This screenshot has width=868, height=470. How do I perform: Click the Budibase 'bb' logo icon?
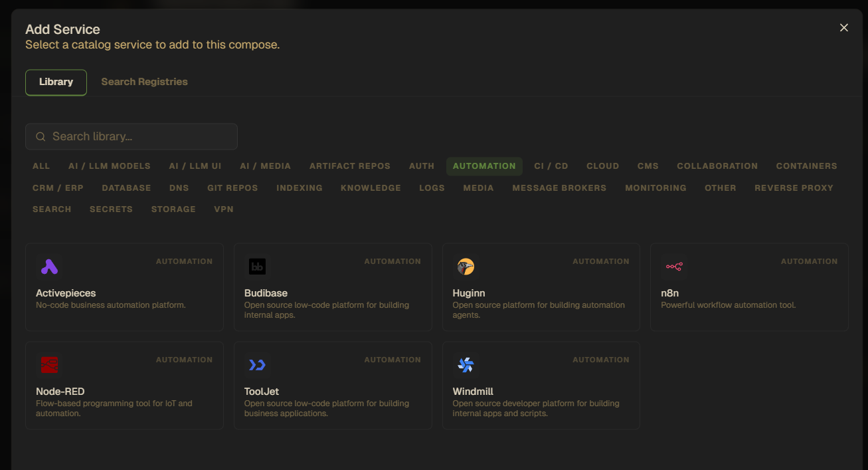click(257, 267)
